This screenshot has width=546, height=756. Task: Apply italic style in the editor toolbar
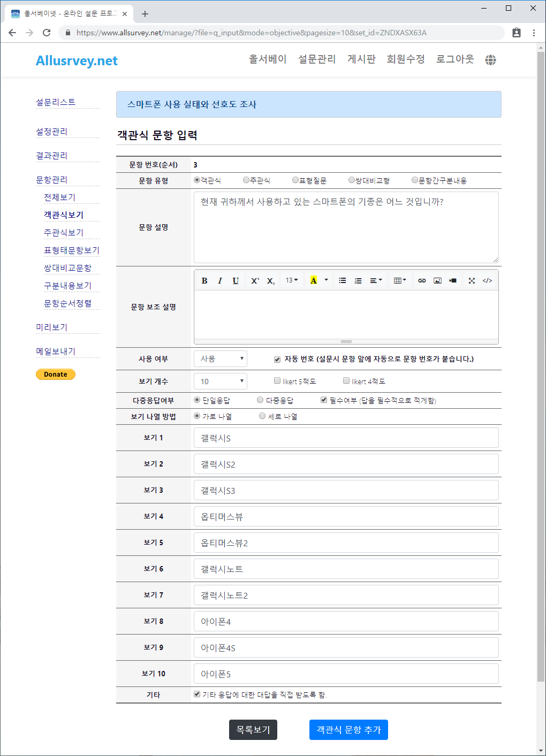(220, 280)
